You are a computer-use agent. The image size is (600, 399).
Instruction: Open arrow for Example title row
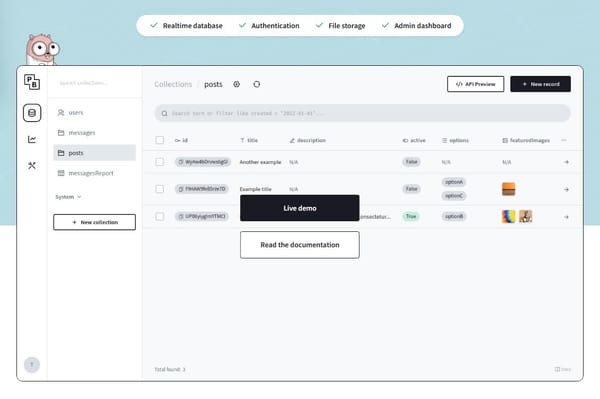tap(566, 189)
